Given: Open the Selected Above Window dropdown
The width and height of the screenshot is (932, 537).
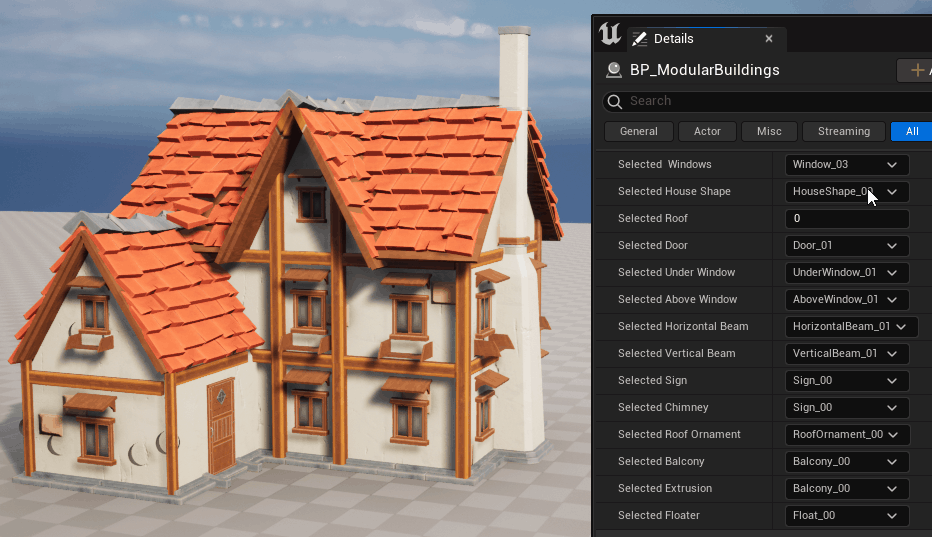Looking at the screenshot, I should click(847, 300).
